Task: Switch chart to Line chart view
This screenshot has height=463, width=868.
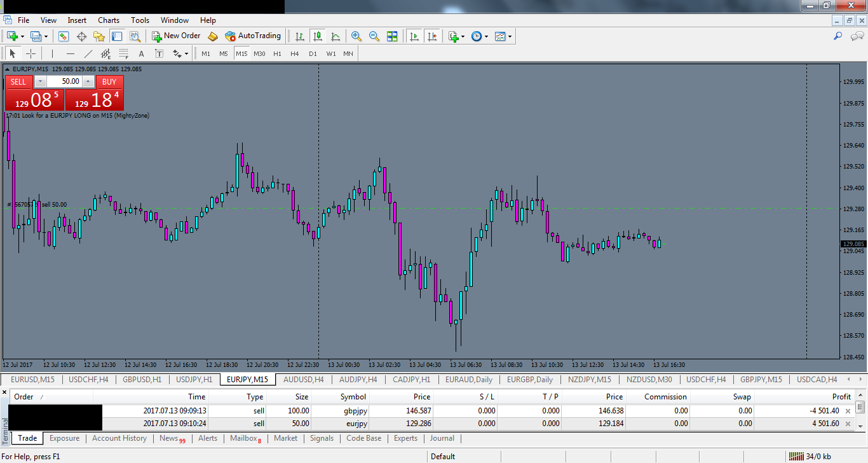Action: pyautogui.click(x=336, y=36)
